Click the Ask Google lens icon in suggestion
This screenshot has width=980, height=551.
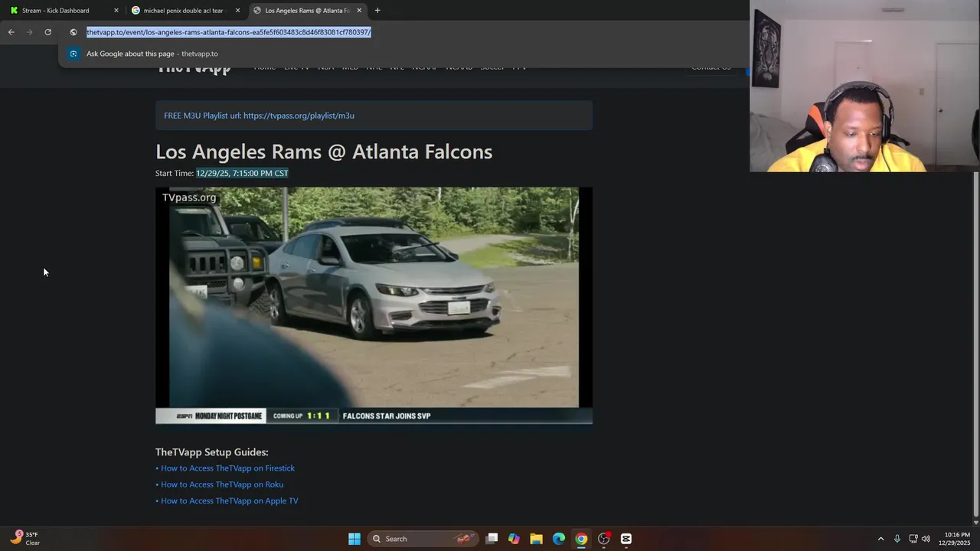click(x=73, y=54)
